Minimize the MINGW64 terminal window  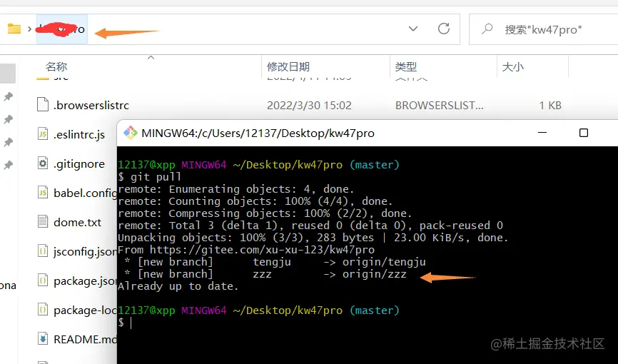542,133
